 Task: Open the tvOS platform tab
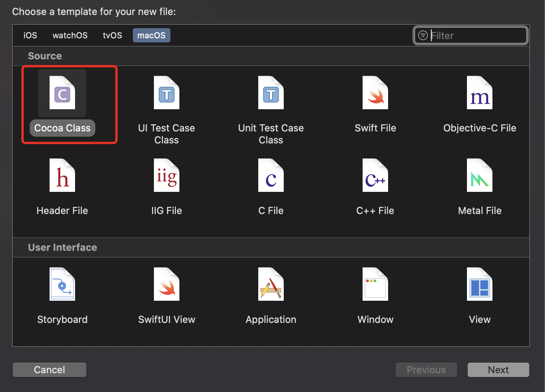coord(113,35)
